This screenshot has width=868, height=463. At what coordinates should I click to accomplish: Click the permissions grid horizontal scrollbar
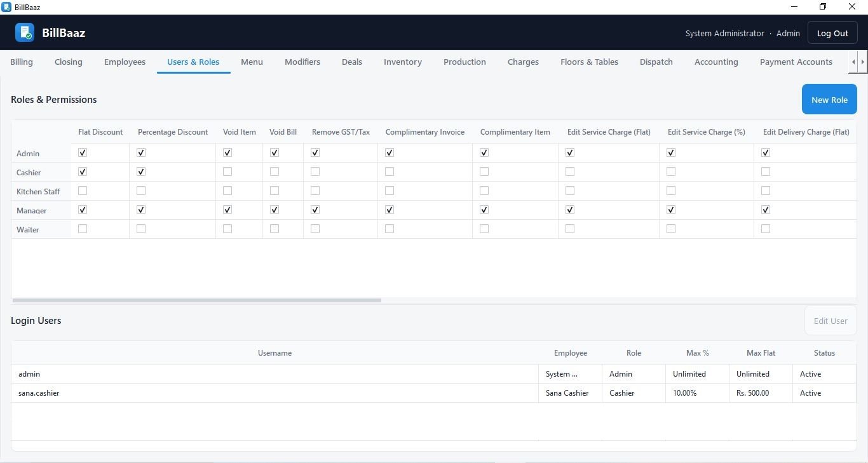click(x=196, y=300)
